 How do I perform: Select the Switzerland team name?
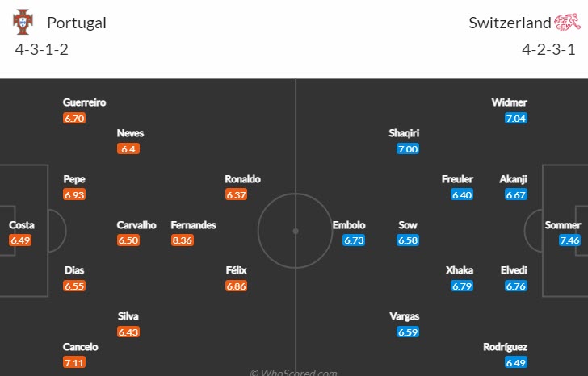pyautogui.click(x=510, y=23)
